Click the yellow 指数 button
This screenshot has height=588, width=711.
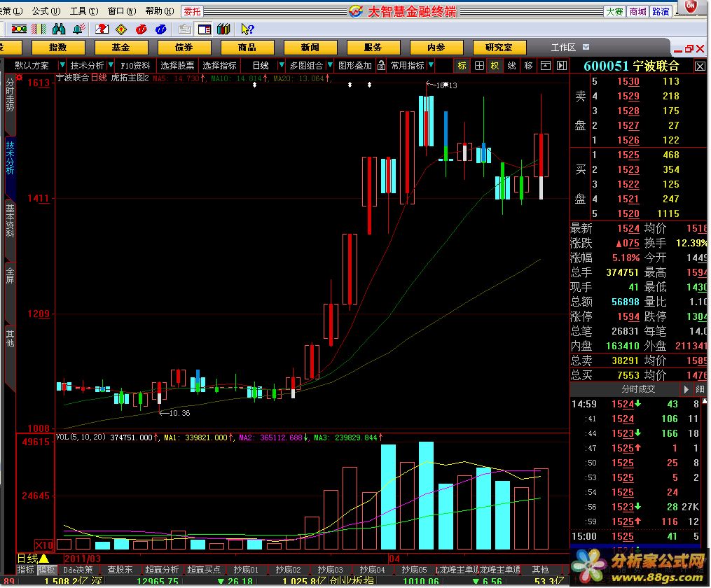coord(57,48)
